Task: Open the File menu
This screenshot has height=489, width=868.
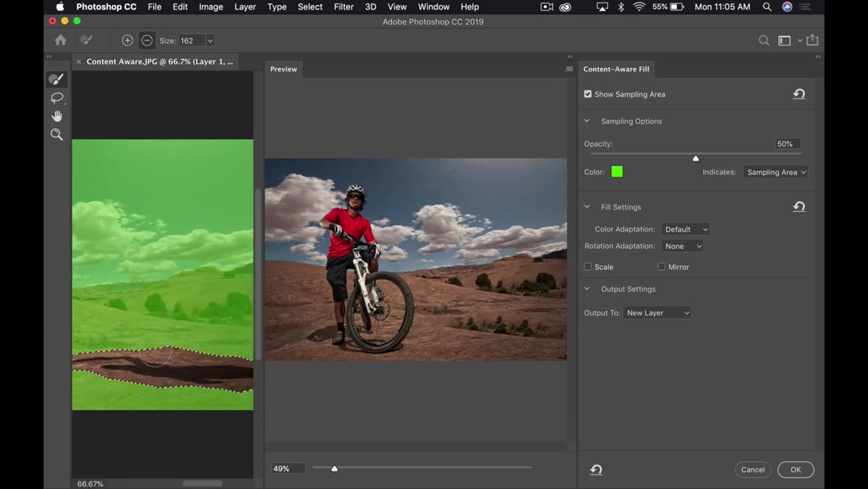Action: [x=155, y=7]
